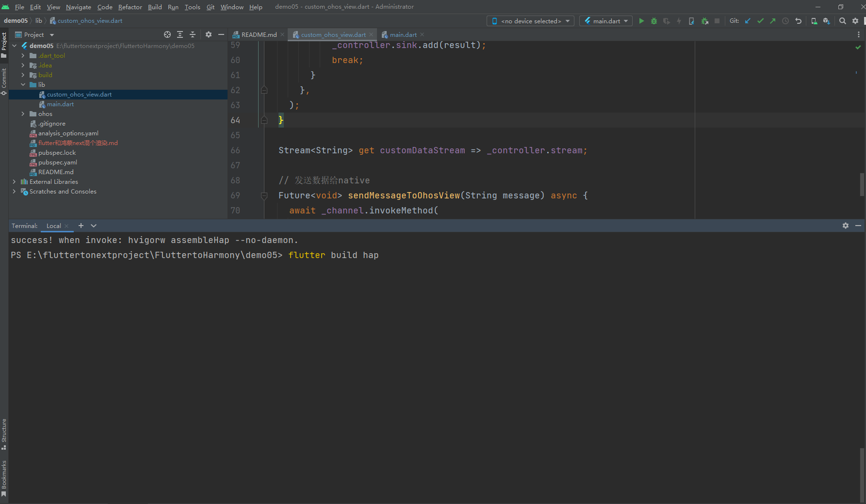Expand the .dart_tool folder
Viewport: 866px width, 504px height.
(x=23, y=55)
